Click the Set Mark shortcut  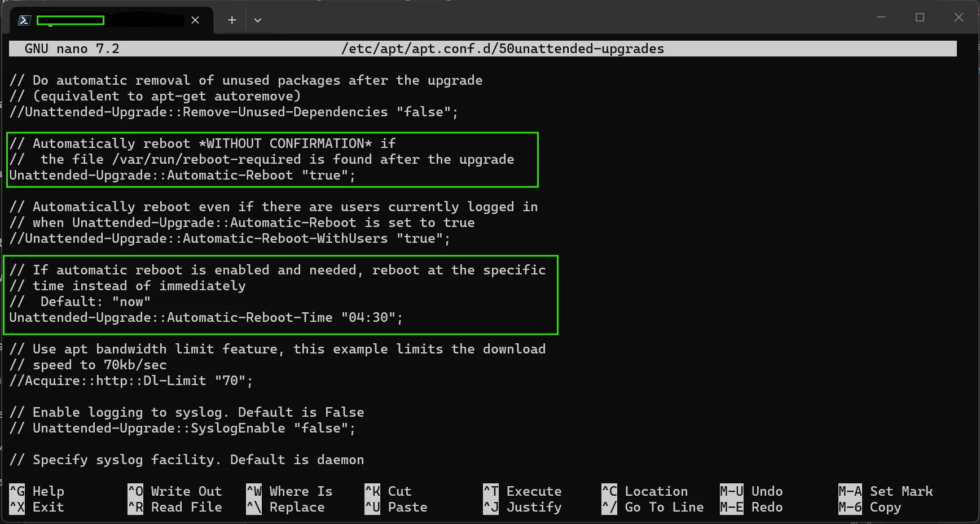point(886,491)
